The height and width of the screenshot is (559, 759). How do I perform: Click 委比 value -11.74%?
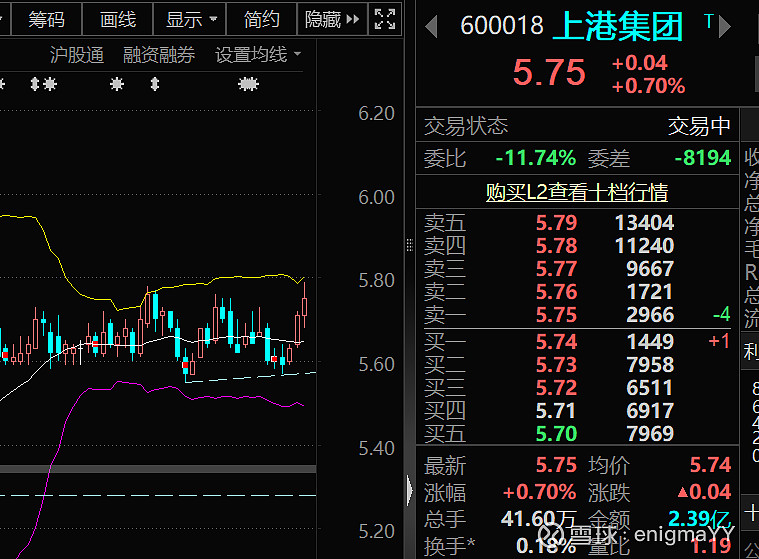(536, 158)
